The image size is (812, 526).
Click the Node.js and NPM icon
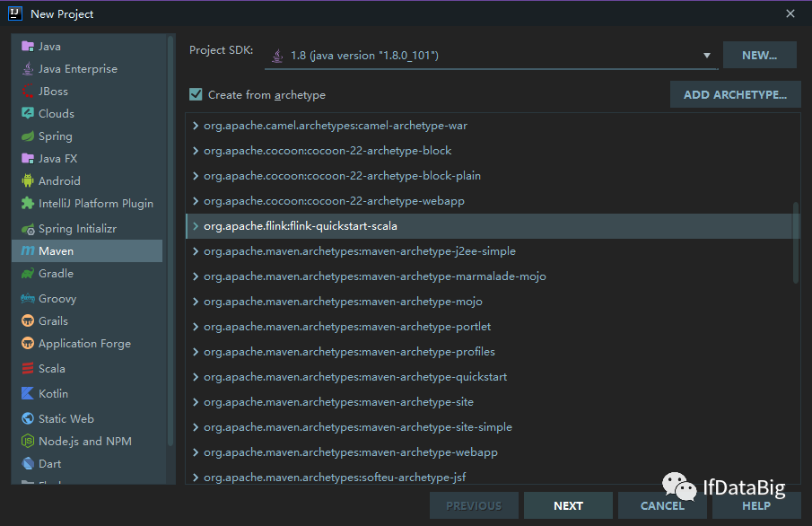click(x=28, y=441)
